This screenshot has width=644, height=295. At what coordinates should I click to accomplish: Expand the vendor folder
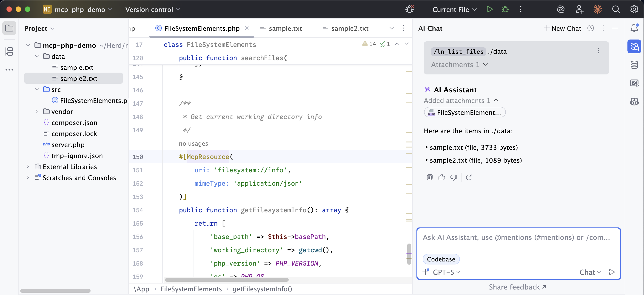(x=37, y=111)
